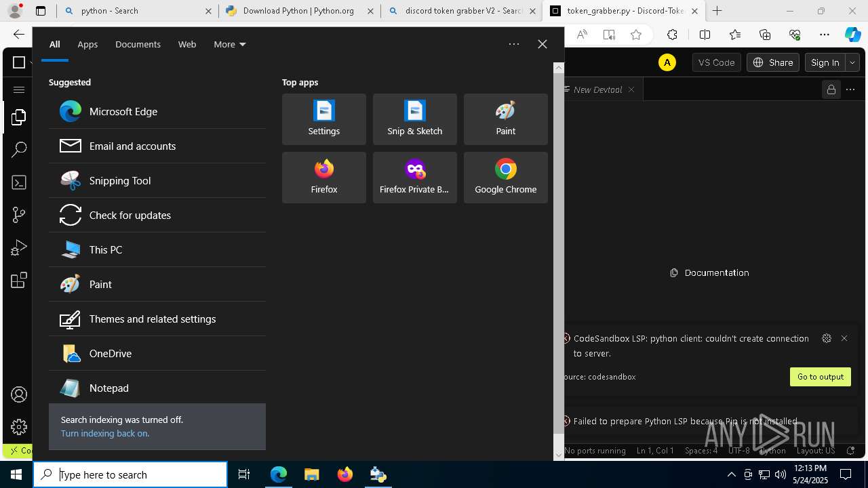The height and width of the screenshot is (488, 868).
Task: Open Themes and related settings
Action: (157, 319)
